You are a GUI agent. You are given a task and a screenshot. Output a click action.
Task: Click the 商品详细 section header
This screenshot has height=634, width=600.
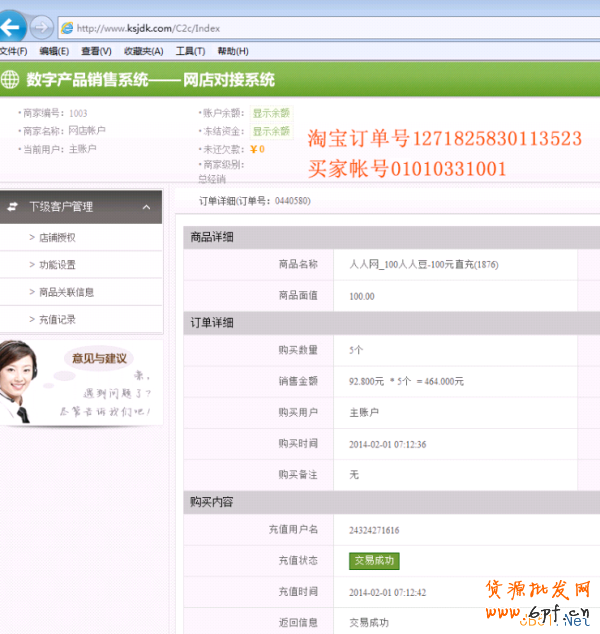tap(392, 237)
